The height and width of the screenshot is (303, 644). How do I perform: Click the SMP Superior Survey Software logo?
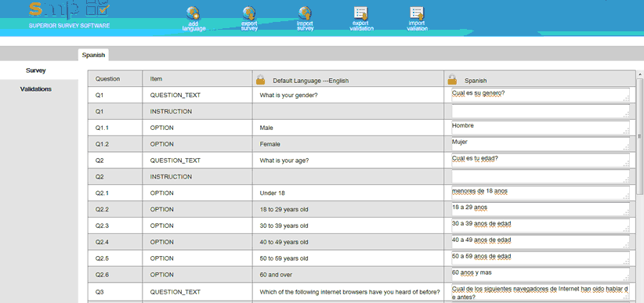coord(70,14)
